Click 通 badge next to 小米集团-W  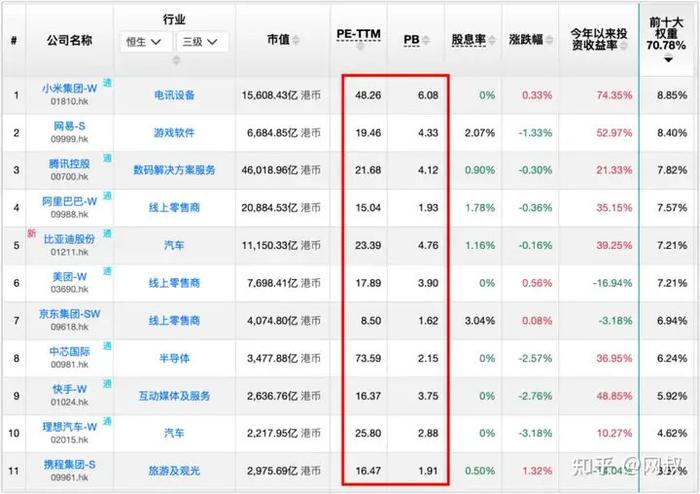(107, 83)
